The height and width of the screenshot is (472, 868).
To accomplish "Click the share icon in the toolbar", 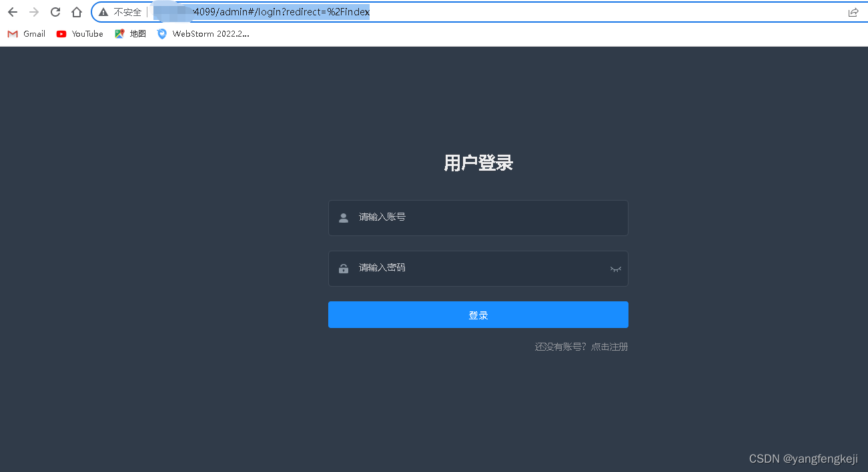I will click(x=853, y=11).
